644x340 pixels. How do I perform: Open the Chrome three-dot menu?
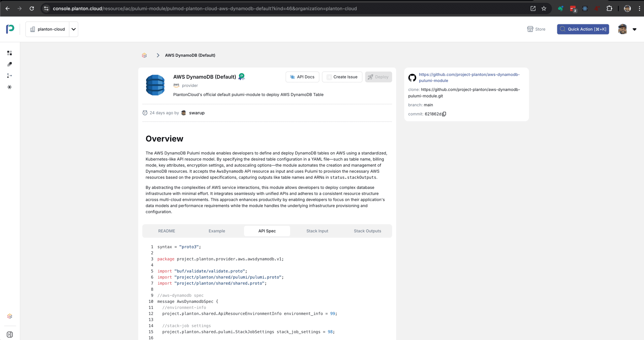coord(639,8)
